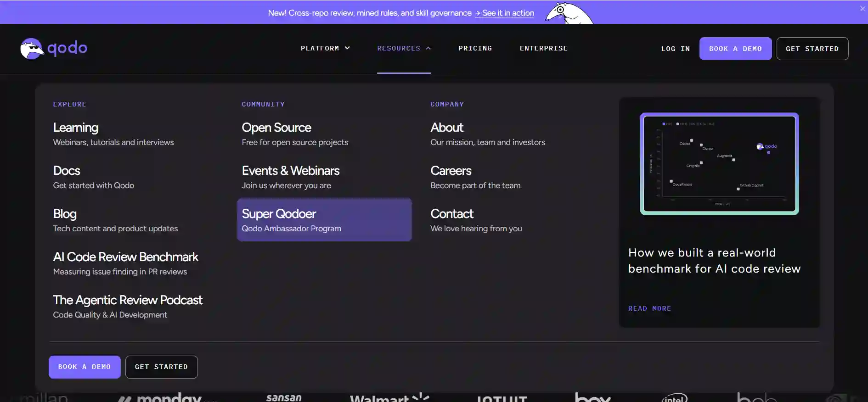The height and width of the screenshot is (402, 868).
Task: Open AI Code Review Benchmark entry
Action: [125, 263]
